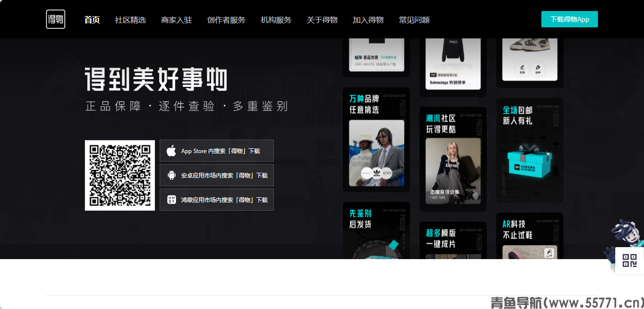644x309 pixels.
Task: Click the OFF-WHITE 新品发售 card
Action: pos(376,58)
